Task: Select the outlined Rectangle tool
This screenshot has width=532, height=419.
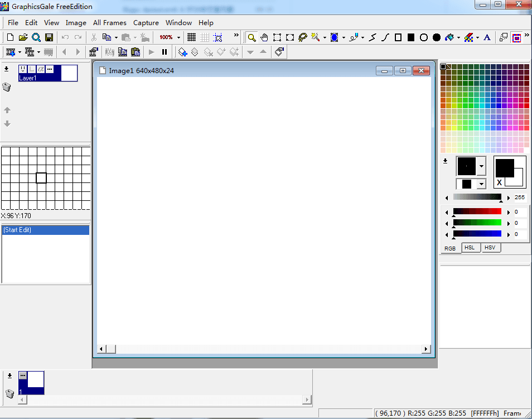Action: [x=398, y=37]
